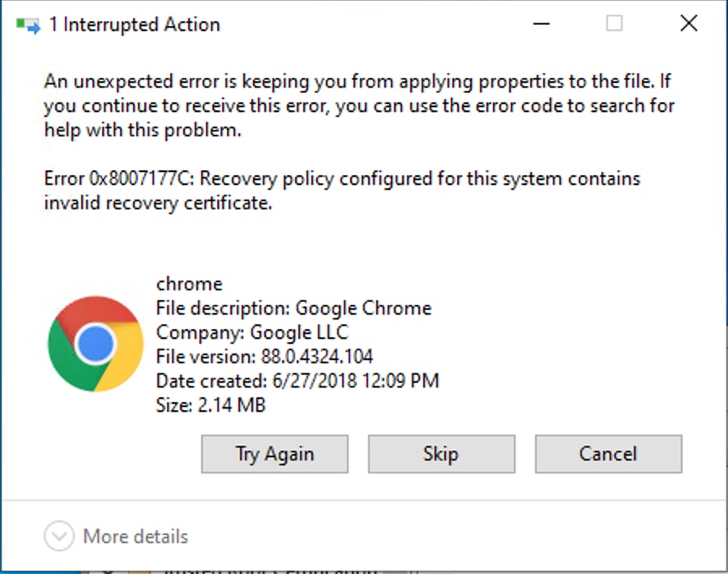728x574 pixels.
Task: Choose Skip to bypass this file
Action: [x=442, y=454]
